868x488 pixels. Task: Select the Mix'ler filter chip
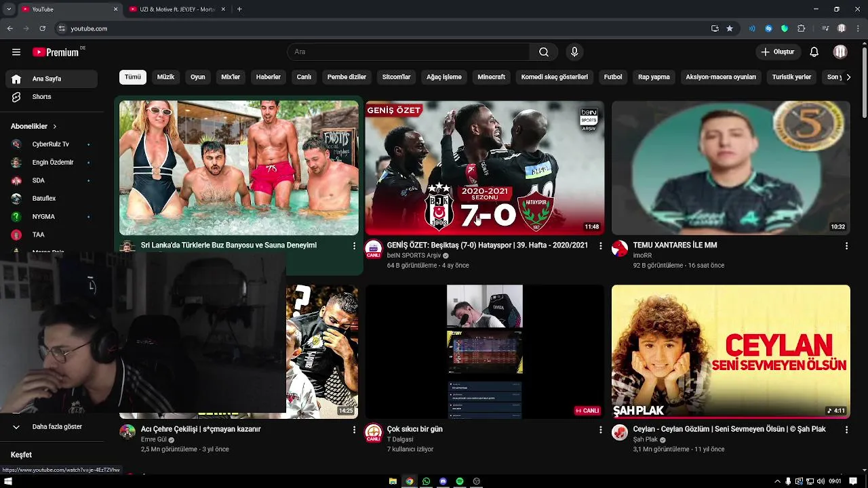231,77
